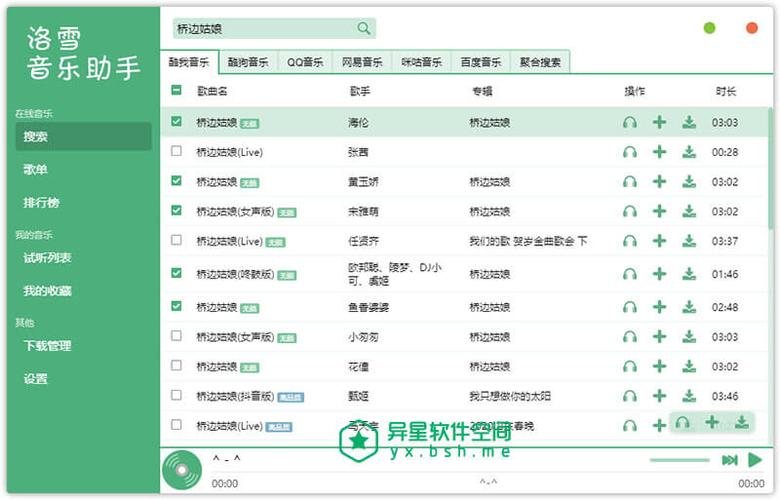Adjust the volume slider in player bar
780x500 pixels.
(x=680, y=460)
